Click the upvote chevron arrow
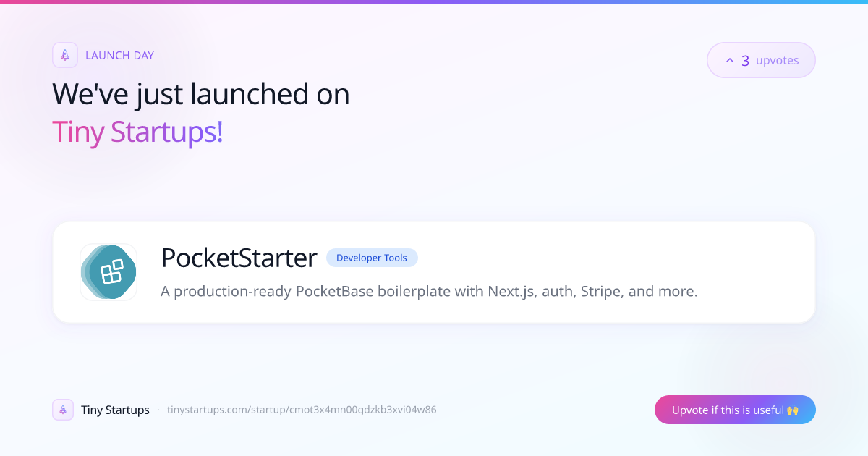 click(729, 61)
